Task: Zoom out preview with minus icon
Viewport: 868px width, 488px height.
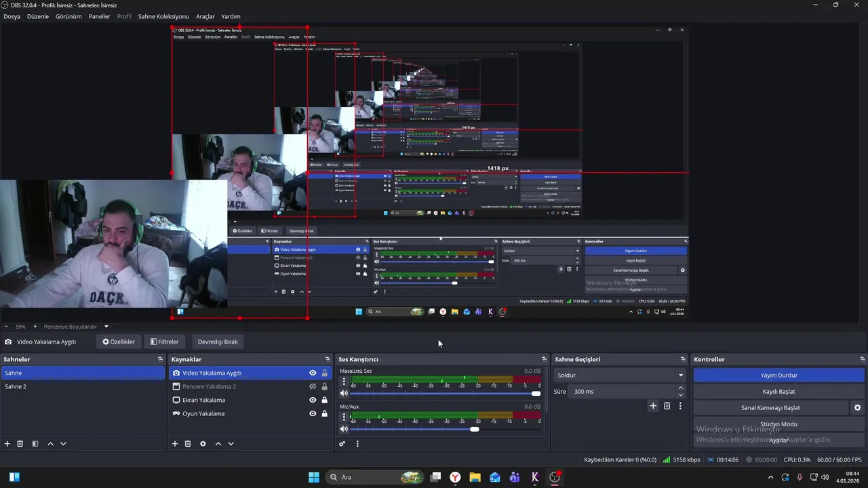Action: [6, 327]
